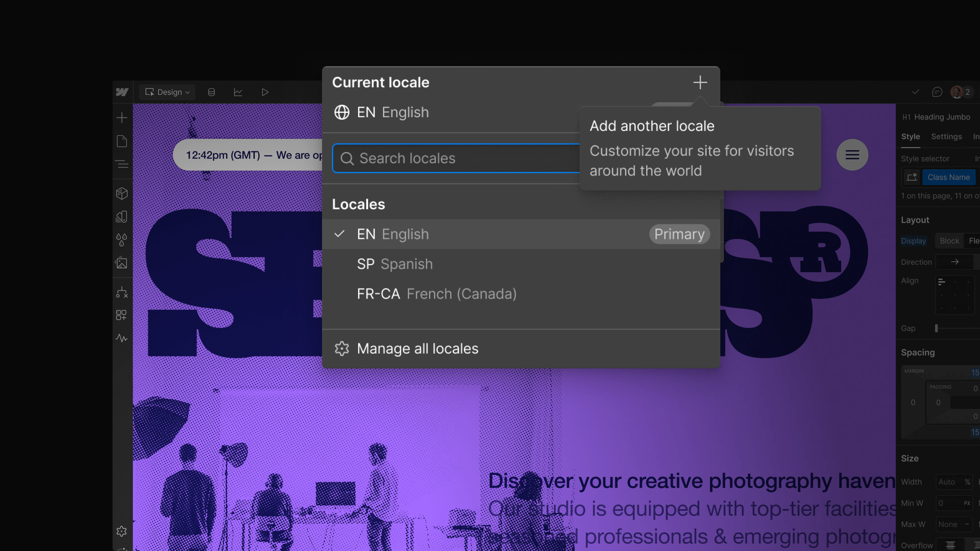Open the Navigator panel
Viewport: 980px width, 551px height.
(x=122, y=164)
